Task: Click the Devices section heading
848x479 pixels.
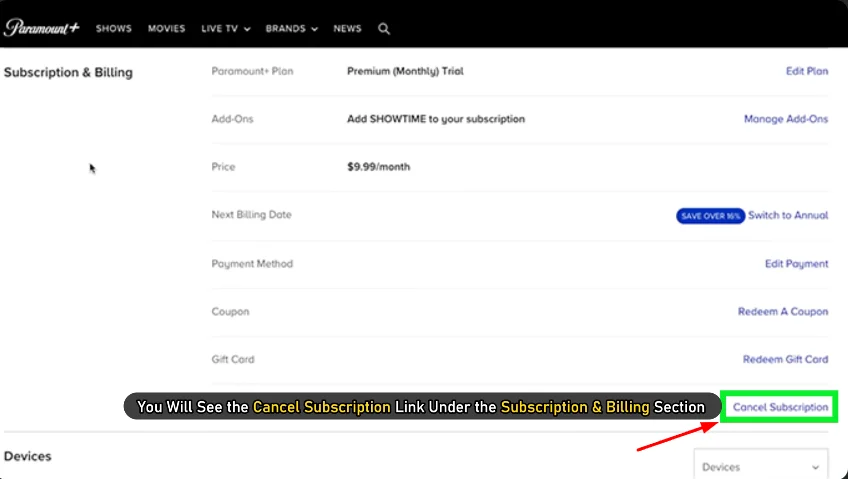Action: point(28,456)
